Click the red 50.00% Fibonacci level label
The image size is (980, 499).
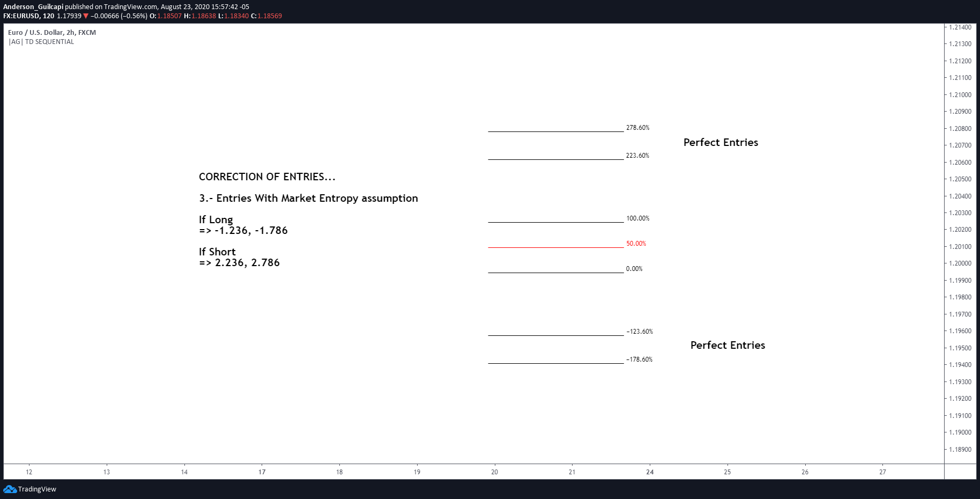tap(636, 244)
